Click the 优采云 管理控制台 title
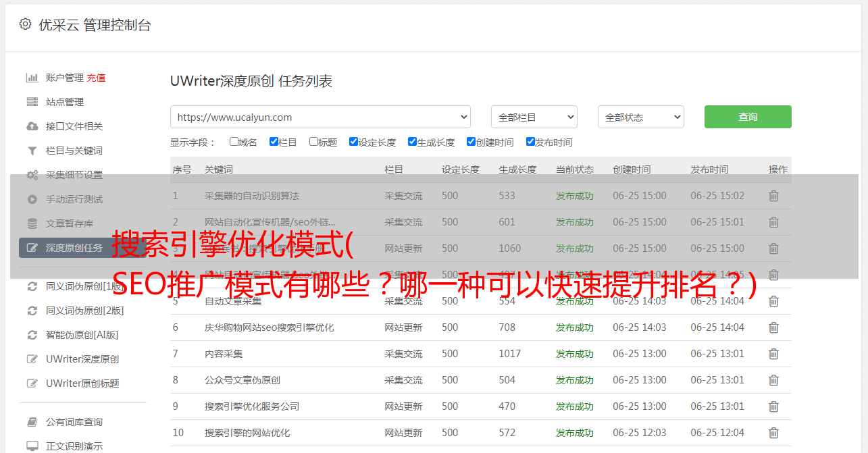 coord(95,25)
